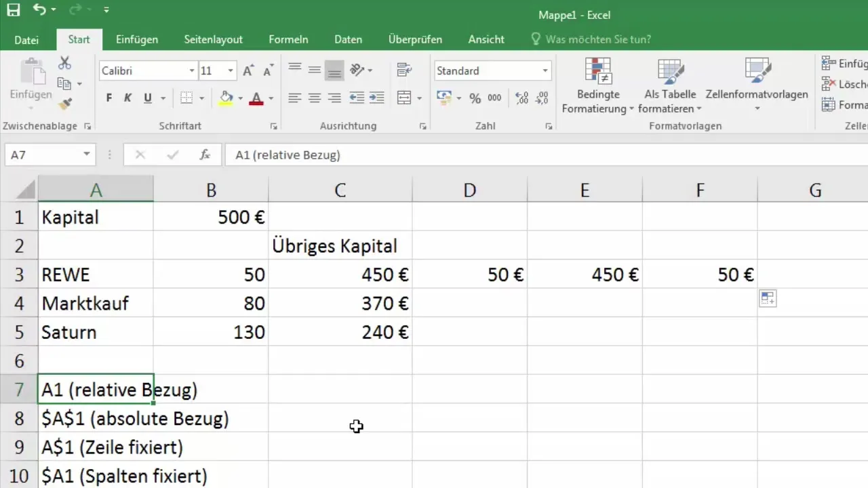868x488 pixels.
Task: Open the Calibri font name dropdown
Action: pyautogui.click(x=192, y=70)
